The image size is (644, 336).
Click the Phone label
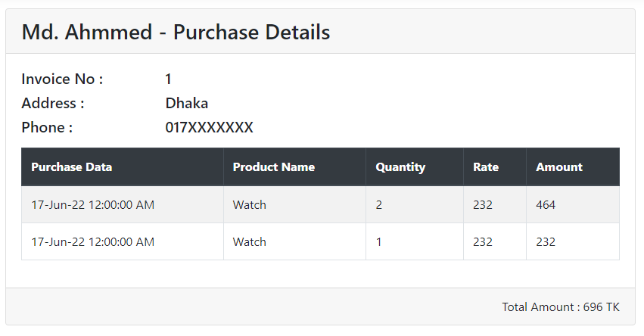pos(47,127)
